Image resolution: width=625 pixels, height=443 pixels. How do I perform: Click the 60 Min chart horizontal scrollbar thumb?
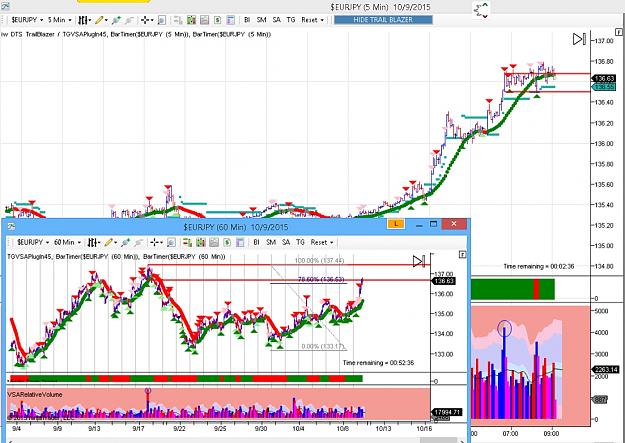click(x=437, y=441)
